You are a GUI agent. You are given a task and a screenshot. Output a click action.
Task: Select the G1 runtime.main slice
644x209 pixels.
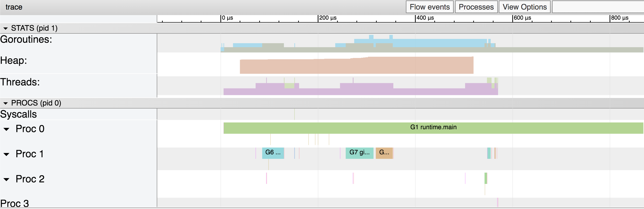coord(433,128)
